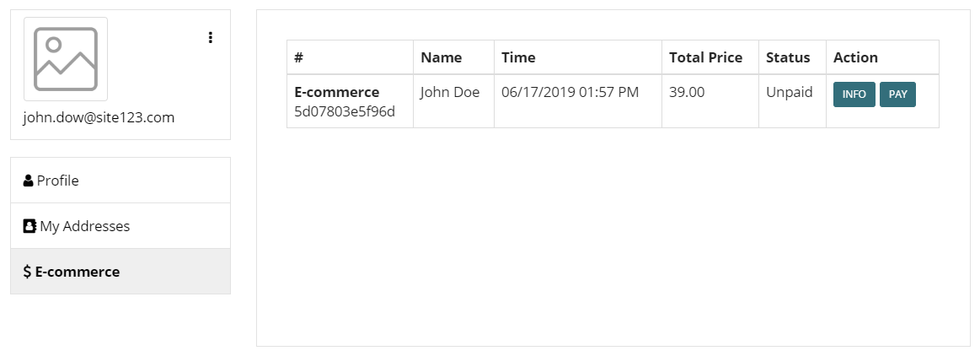Open the Profile menu item

(120, 181)
